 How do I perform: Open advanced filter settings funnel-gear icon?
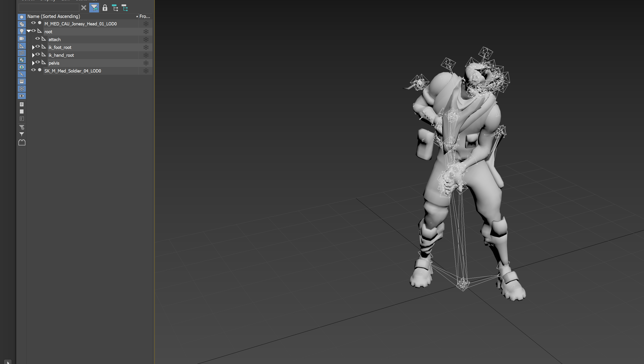tap(22, 127)
